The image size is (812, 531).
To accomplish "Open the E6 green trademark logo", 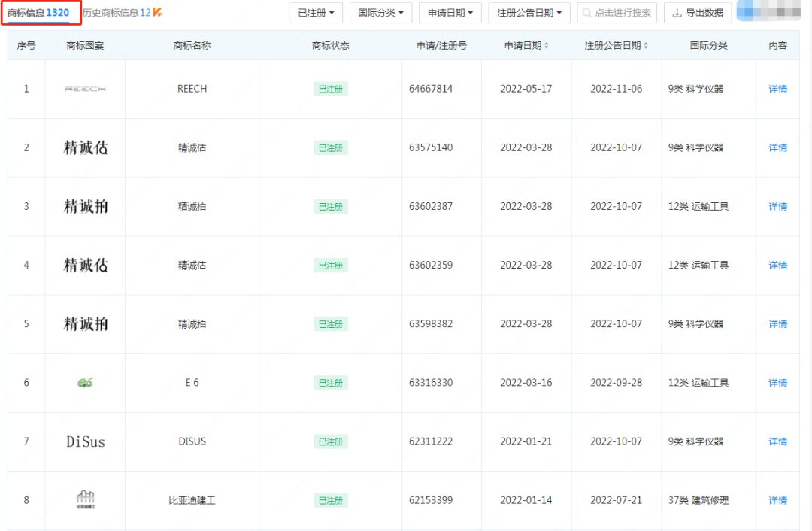I will (x=85, y=383).
